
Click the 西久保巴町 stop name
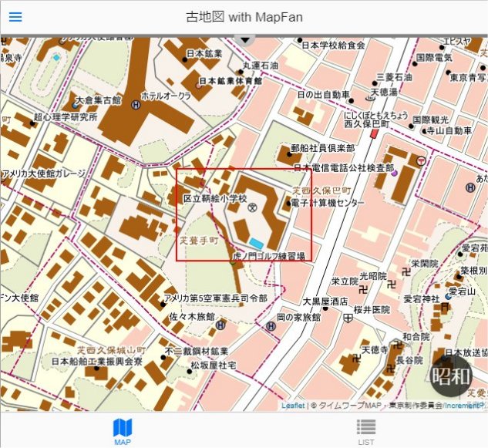366,124
